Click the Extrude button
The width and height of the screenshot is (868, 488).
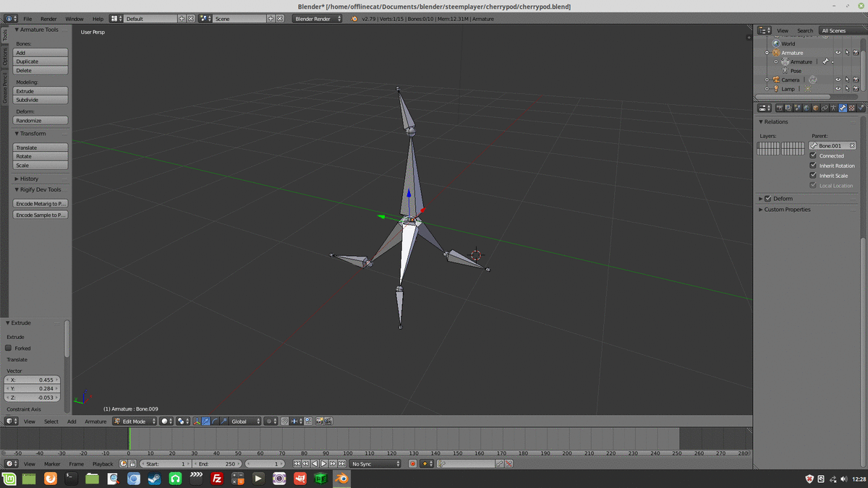[41, 91]
